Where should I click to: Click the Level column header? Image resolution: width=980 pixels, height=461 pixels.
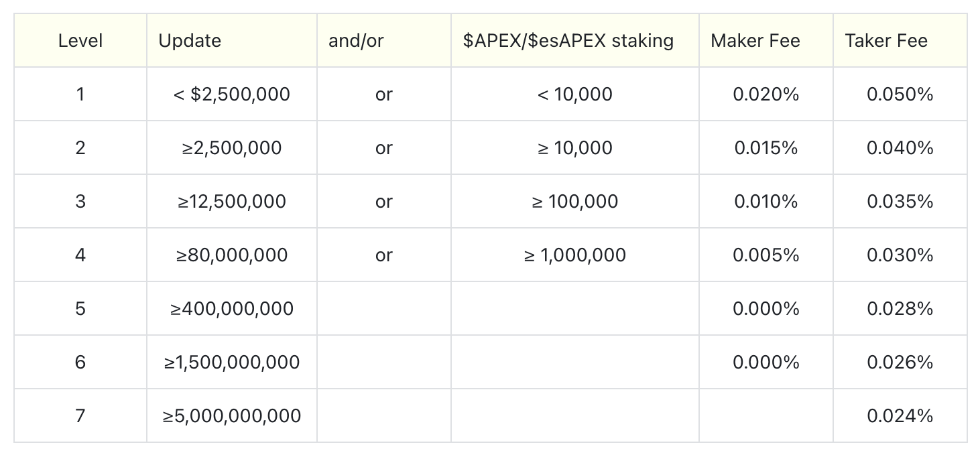(x=80, y=40)
